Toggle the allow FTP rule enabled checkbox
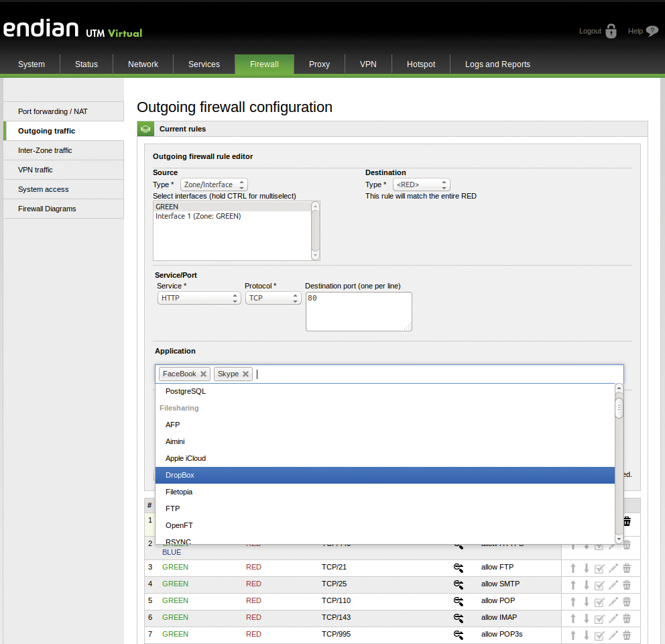 coord(599,568)
